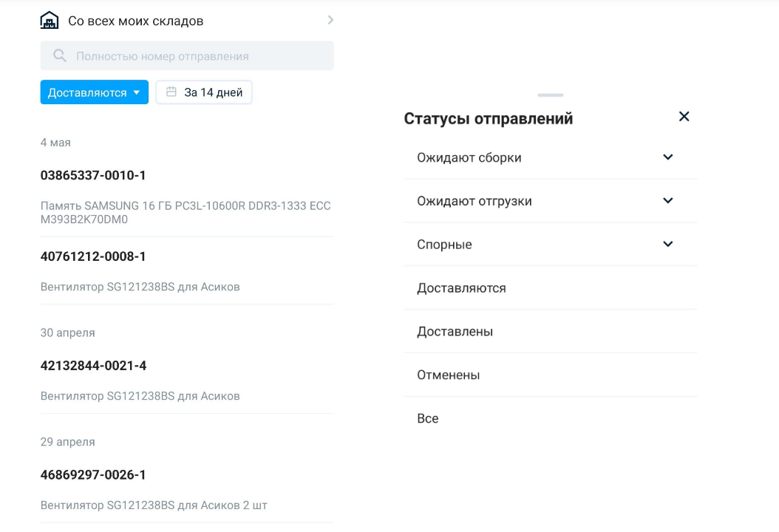
Task: Close the Статусы отправлений panel
Action: tap(684, 117)
